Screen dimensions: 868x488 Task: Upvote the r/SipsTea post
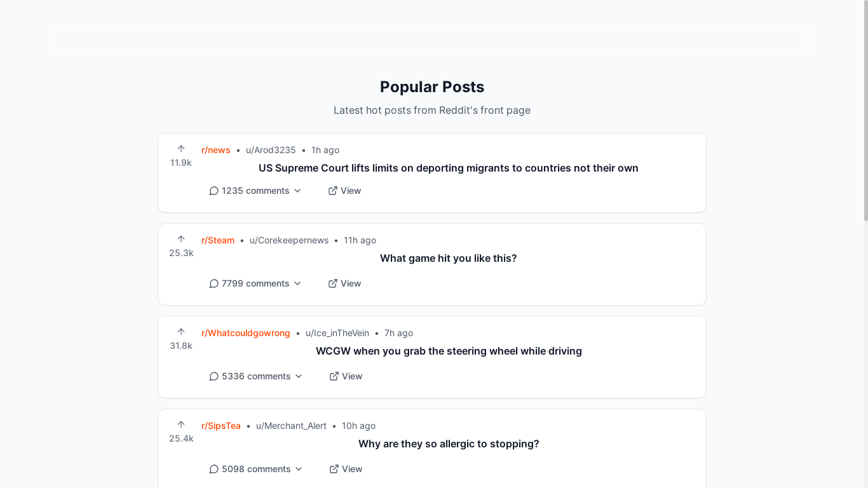181,424
